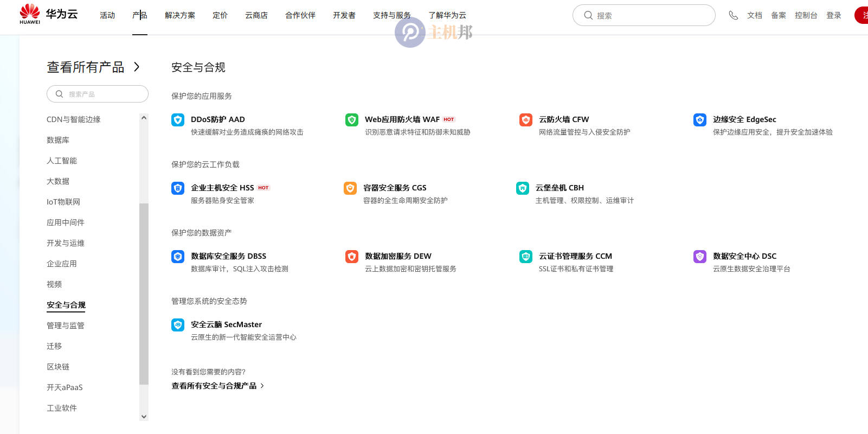
Task: Select 人工智能 category
Action: (62, 161)
